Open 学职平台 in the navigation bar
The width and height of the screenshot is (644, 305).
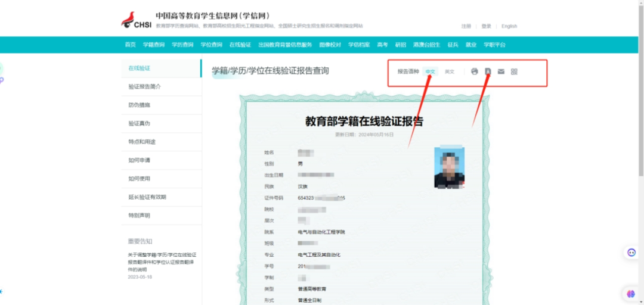point(494,45)
